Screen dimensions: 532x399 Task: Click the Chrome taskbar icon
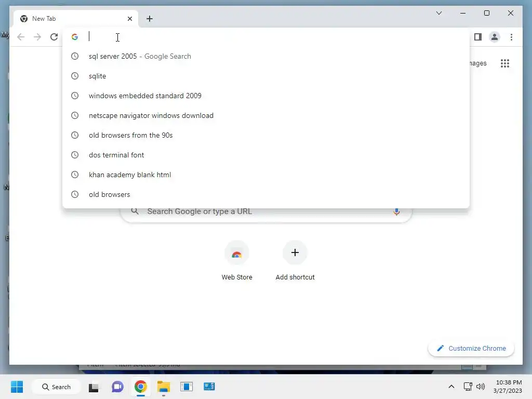click(x=140, y=387)
